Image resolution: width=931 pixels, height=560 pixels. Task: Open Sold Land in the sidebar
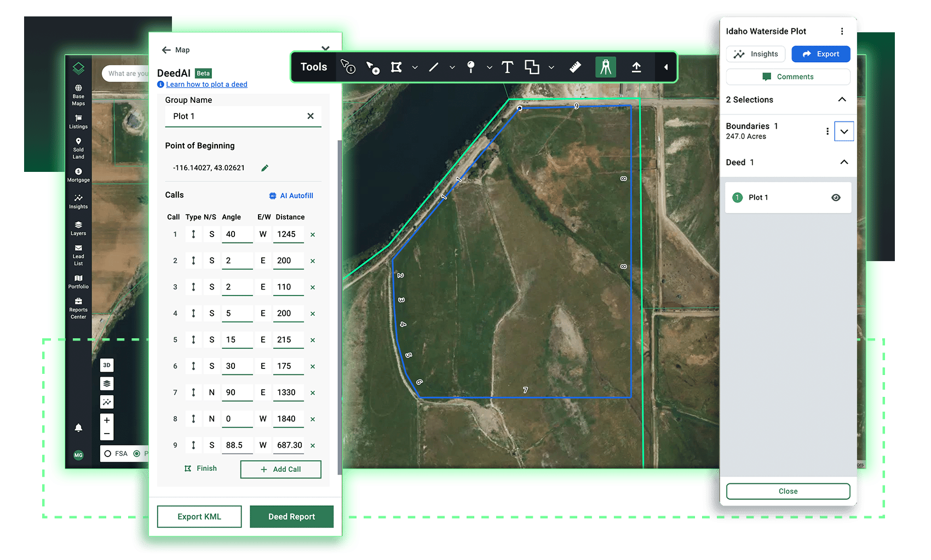(78, 148)
